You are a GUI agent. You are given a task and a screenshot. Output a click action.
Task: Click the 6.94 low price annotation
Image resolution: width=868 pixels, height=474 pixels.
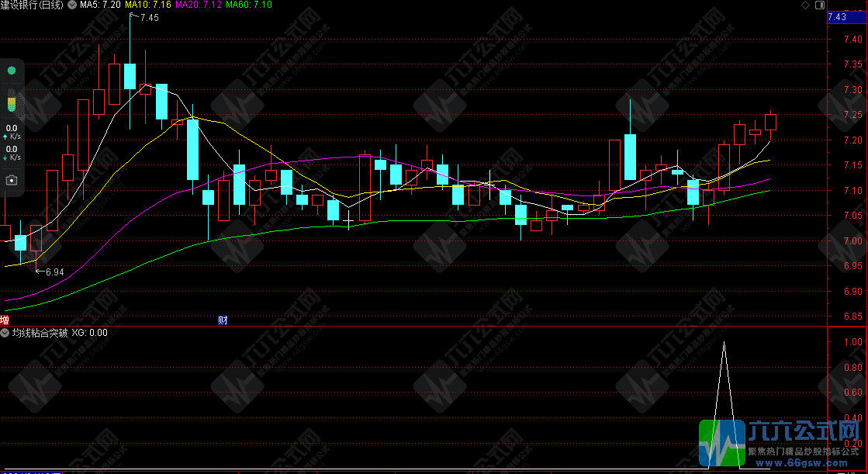coord(55,272)
